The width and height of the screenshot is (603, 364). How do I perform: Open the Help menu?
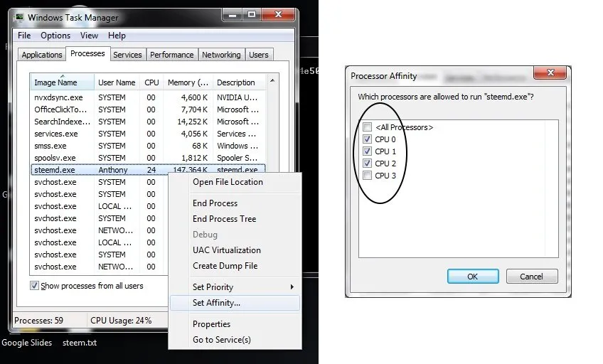[117, 36]
